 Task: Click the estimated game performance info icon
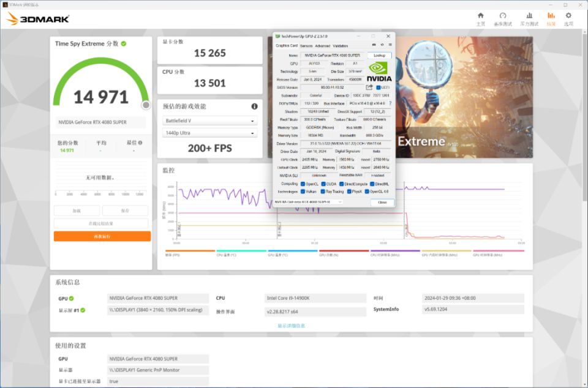click(254, 106)
